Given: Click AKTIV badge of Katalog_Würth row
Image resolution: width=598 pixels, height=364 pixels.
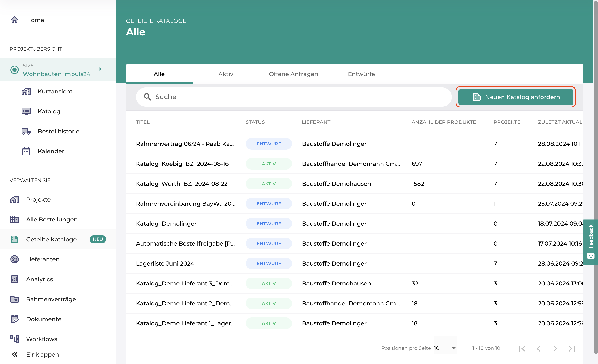Looking at the screenshot, I should click(x=269, y=184).
